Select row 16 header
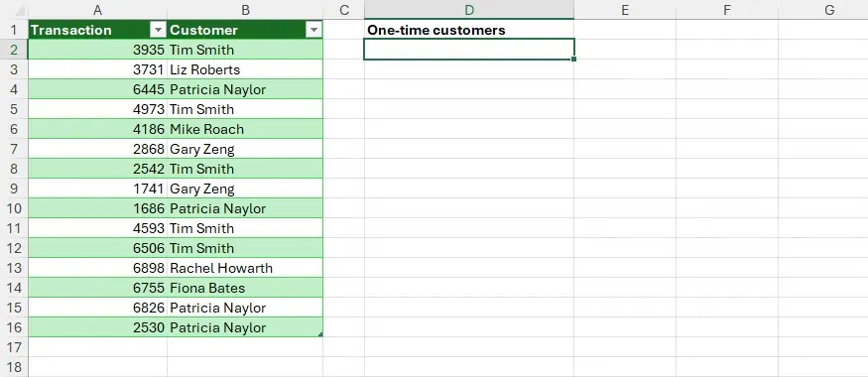The width and height of the screenshot is (868, 377). tap(14, 327)
